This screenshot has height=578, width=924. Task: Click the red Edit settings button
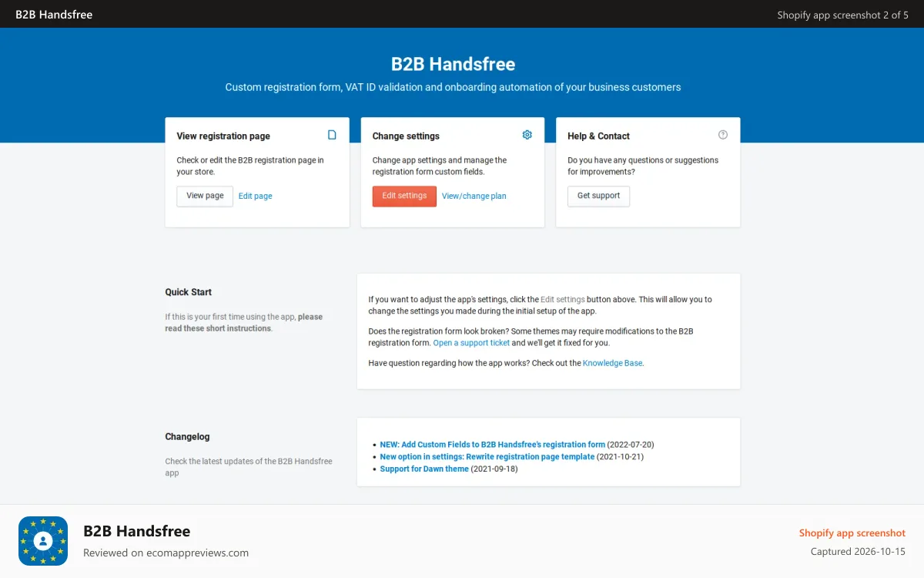[x=404, y=196]
